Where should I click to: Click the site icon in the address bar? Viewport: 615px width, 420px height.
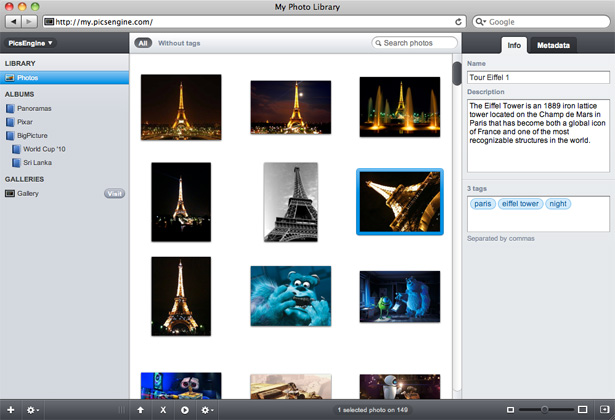pos(49,22)
